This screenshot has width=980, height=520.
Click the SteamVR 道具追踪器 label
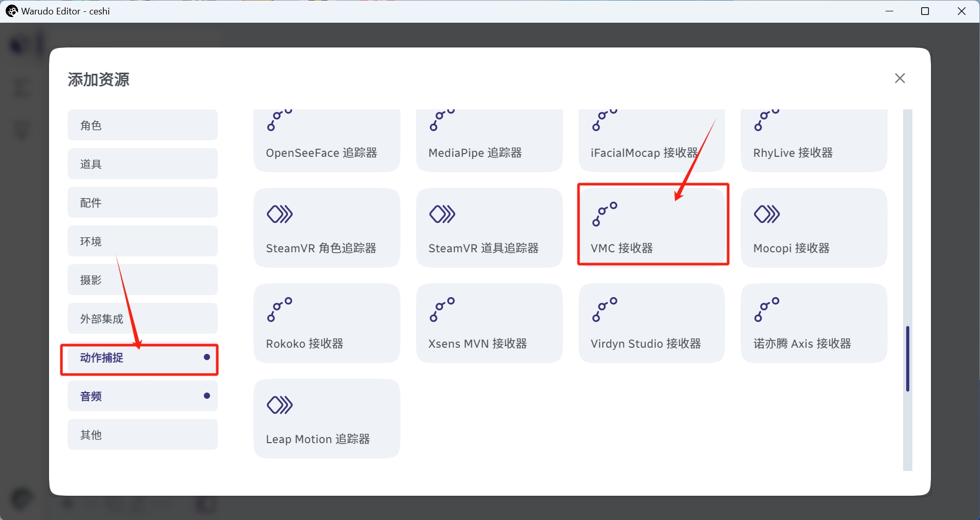(x=484, y=248)
